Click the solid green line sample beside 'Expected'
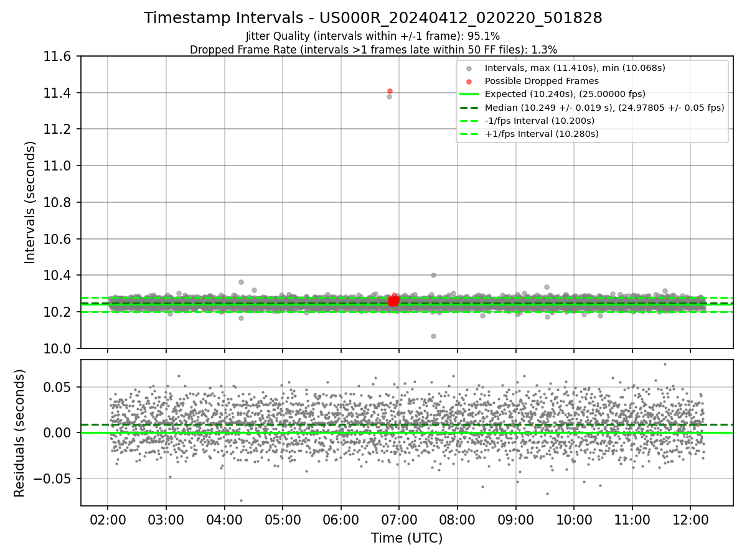Viewport: 747px width, 560px height. pyautogui.click(x=469, y=95)
